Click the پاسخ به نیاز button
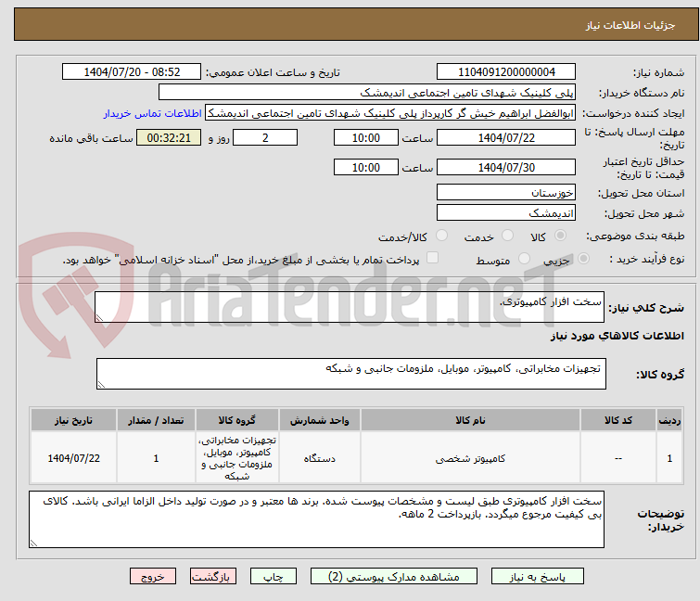Viewport: 700px width, 601px height. (538, 577)
